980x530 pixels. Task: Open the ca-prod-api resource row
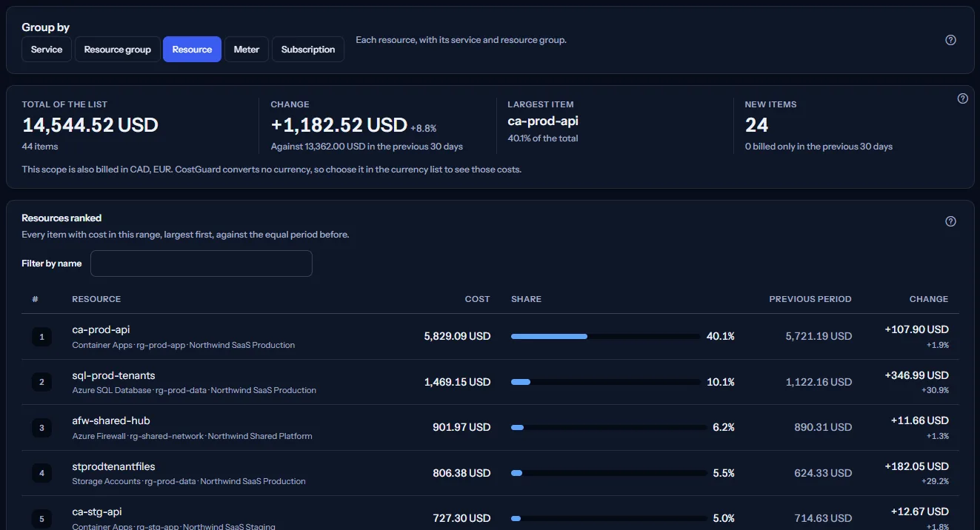click(x=490, y=337)
